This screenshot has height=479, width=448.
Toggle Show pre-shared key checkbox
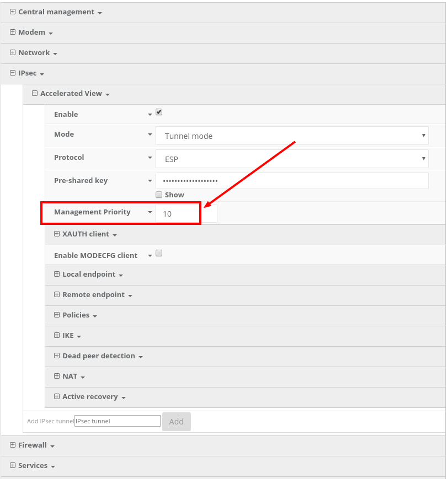(159, 195)
